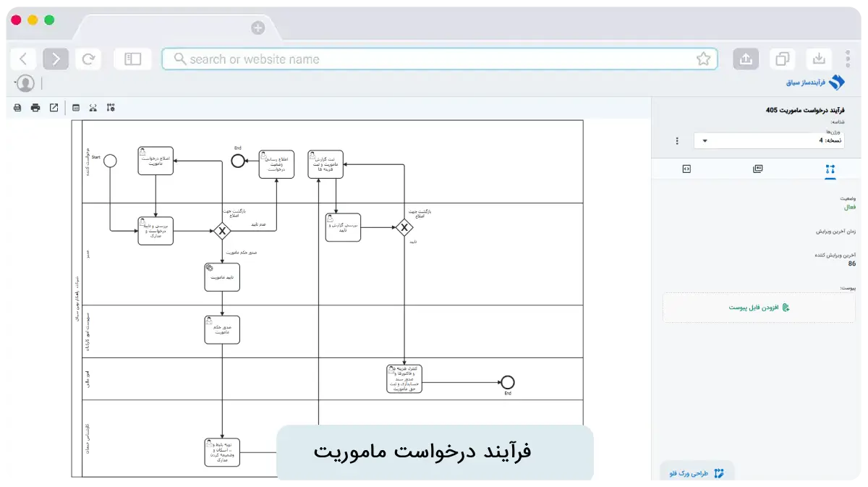
Task: Click the panel layout toolbar icon
Action: [x=76, y=108]
